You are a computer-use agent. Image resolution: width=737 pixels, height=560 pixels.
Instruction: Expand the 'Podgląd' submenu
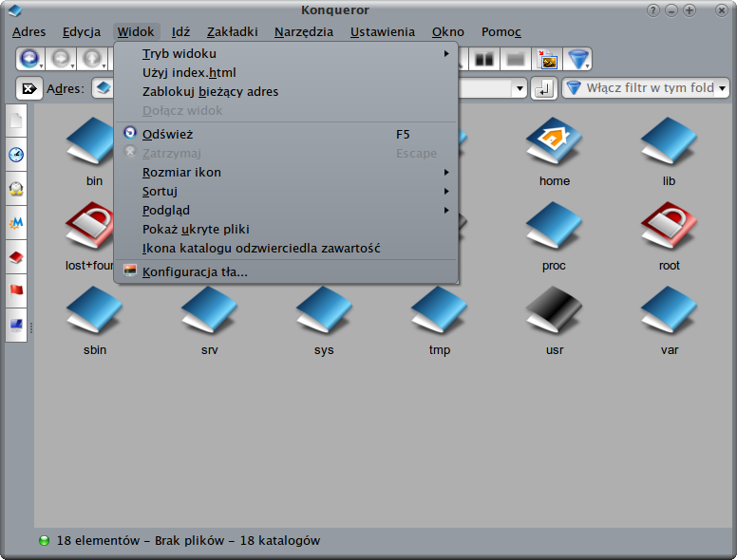[x=286, y=210]
